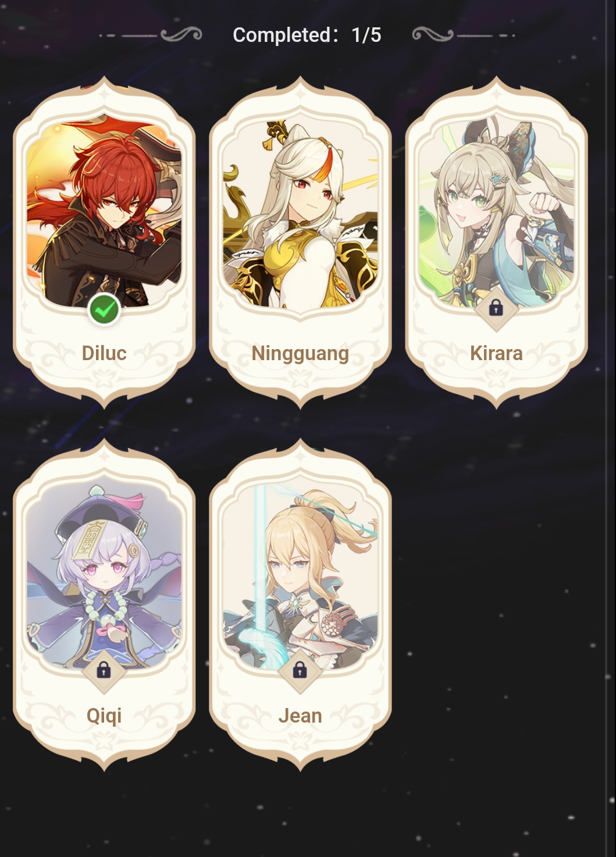This screenshot has height=857, width=616.
Task: Select Kirara's character portrait
Action: [496, 214]
